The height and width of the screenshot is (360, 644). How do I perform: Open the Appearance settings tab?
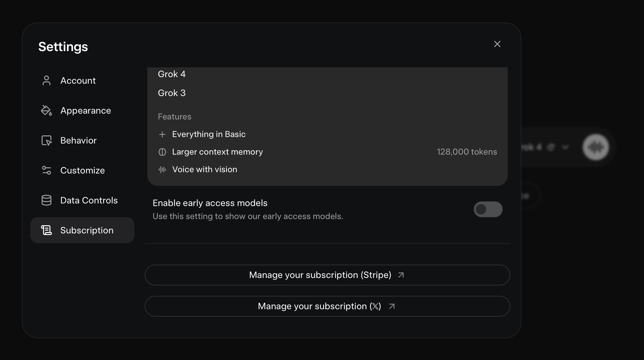point(86,110)
